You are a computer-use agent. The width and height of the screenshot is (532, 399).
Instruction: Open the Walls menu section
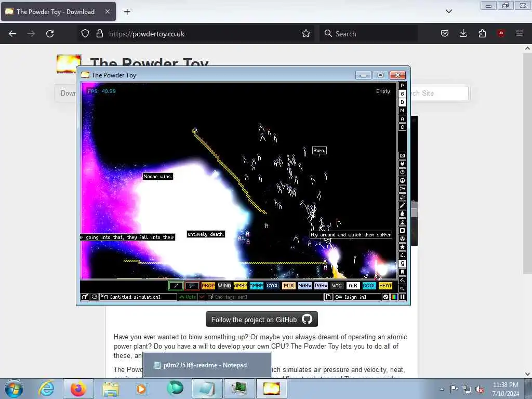[x=402, y=156]
